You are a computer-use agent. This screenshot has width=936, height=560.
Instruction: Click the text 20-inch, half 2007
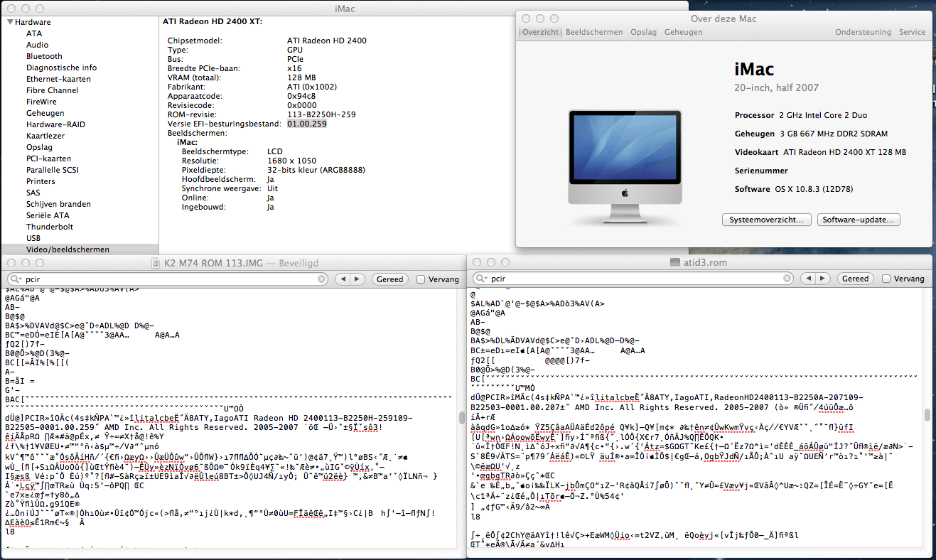pos(776,87)
